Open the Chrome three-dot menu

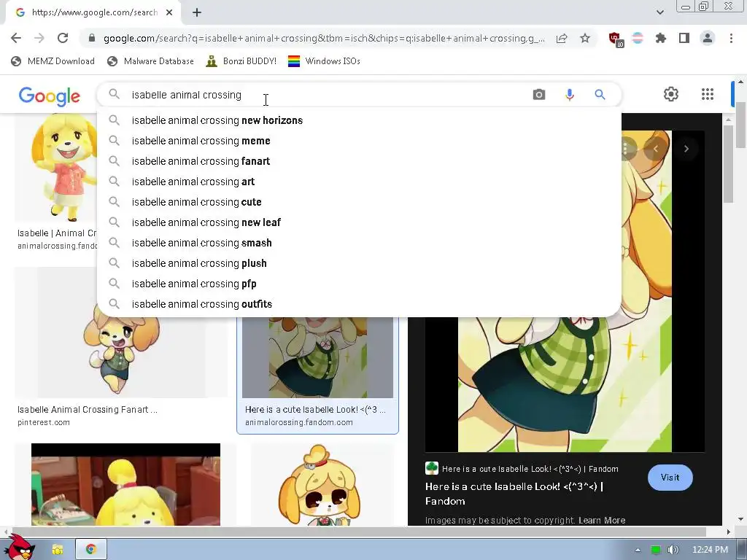point(731,38)
